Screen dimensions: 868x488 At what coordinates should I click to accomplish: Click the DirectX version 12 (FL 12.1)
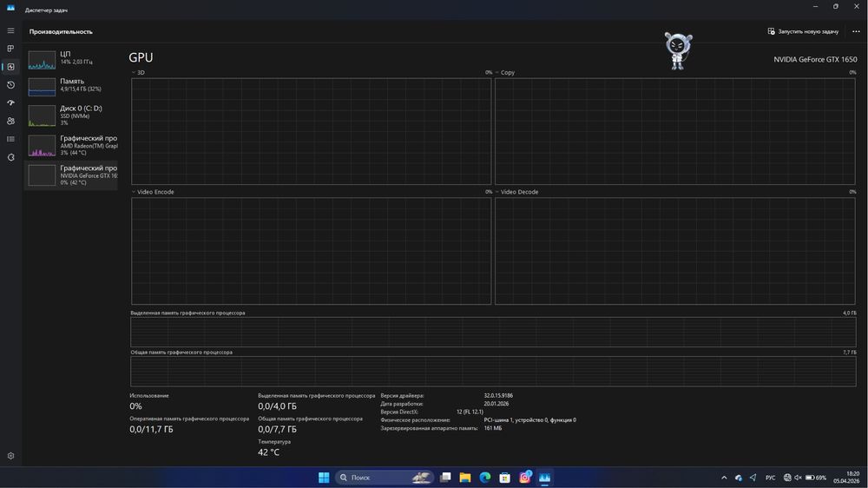[x=470, y=412]
